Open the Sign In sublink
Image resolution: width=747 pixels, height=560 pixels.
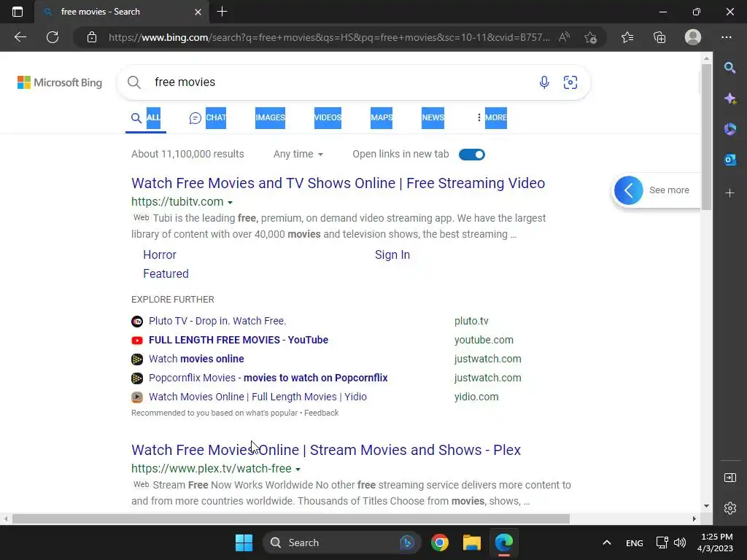[392, 254]
